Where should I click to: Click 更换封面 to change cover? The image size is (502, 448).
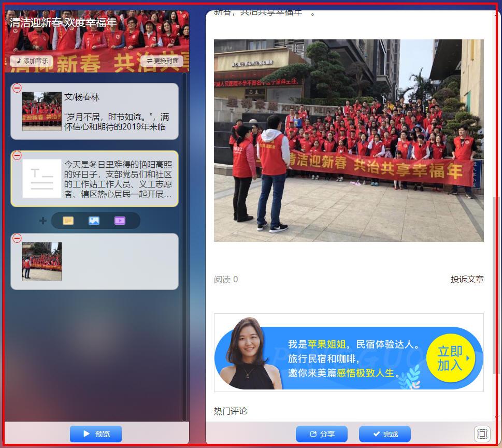[162, 61]
